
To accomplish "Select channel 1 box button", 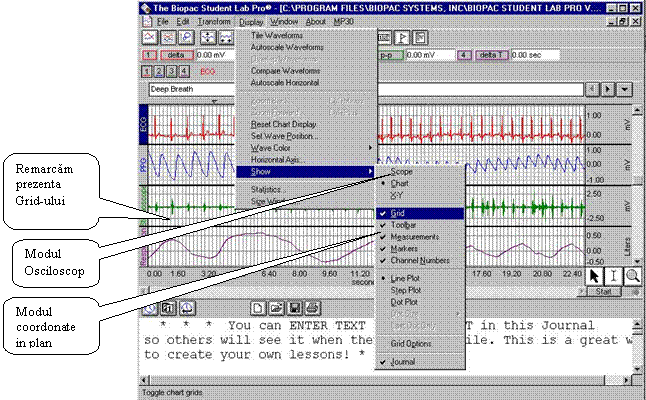I will click(148, 72).
